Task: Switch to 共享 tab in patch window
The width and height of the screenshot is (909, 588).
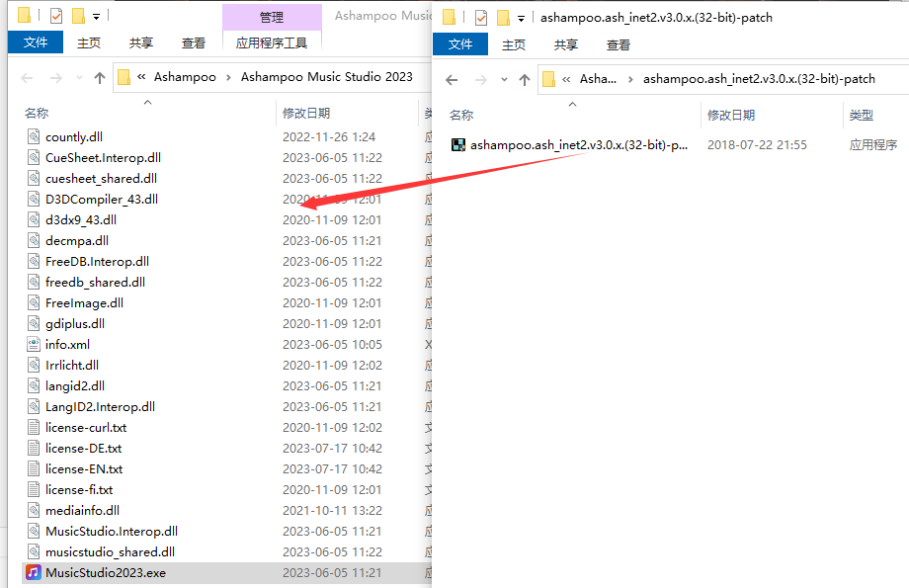Action: click(x=566, y=44)
